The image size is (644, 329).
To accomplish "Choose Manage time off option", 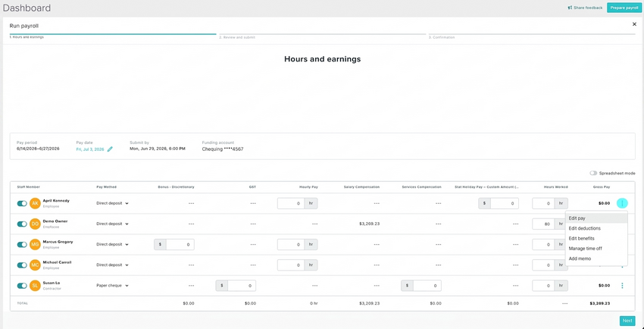I will pyautogui.click(x=596, y=249).
